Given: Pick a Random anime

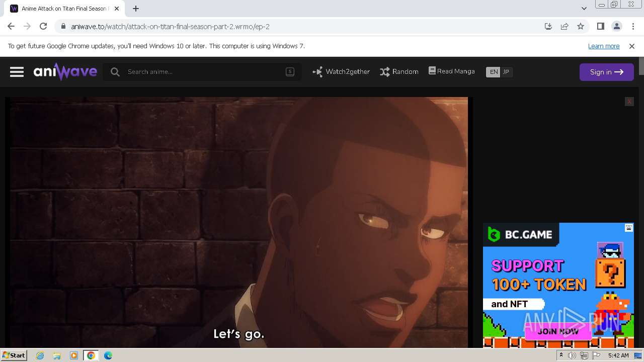Looking at the screenshot, I should click(399, 72).
